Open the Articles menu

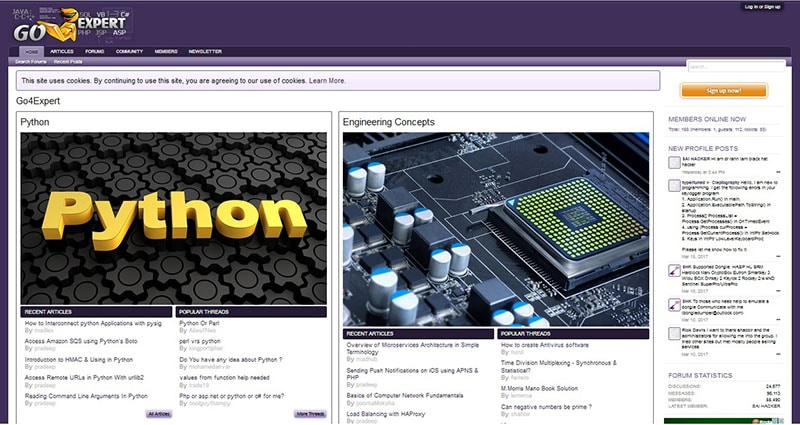pyautogui.click(x=62, y=52)
